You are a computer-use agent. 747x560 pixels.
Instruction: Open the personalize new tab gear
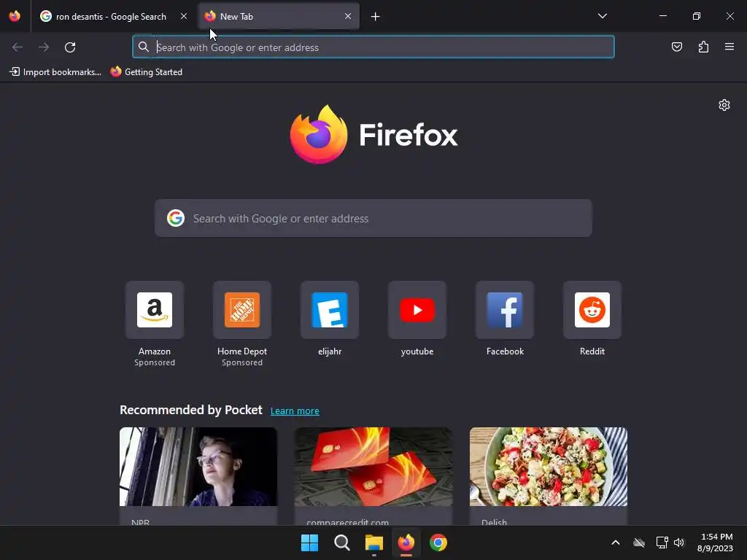(x=724, y=105)
